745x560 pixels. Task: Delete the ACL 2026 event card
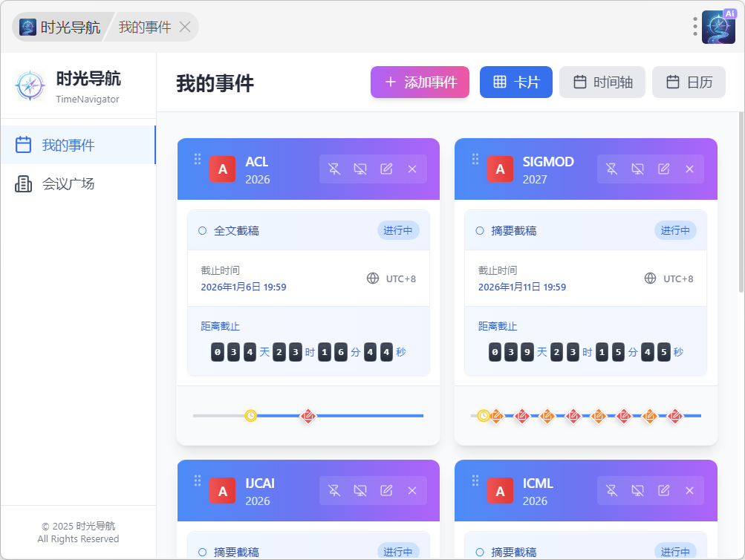click(x=412, y=169)
